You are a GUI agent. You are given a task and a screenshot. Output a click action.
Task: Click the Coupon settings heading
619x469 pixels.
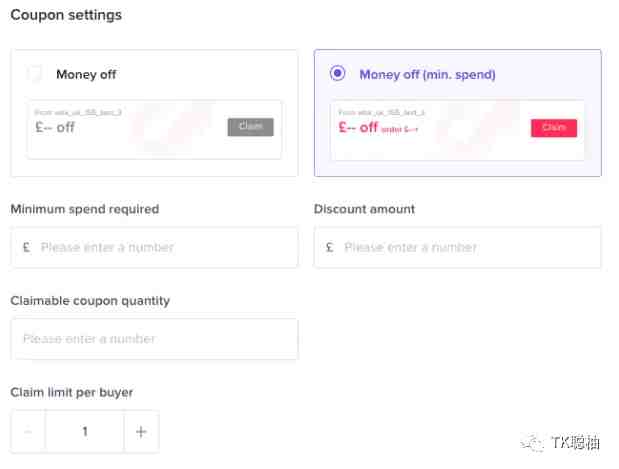point(66,15)
